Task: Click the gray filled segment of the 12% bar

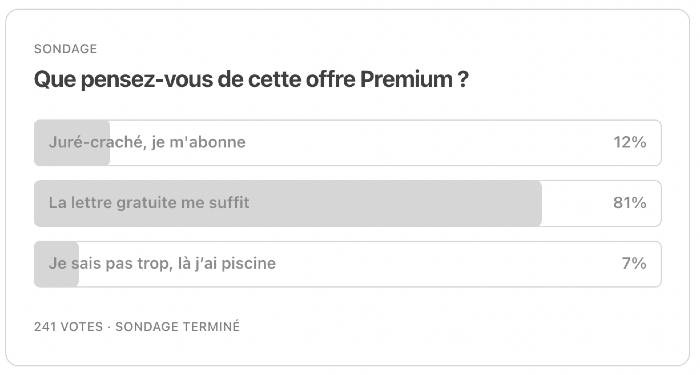Action: [x=72, y=142]
